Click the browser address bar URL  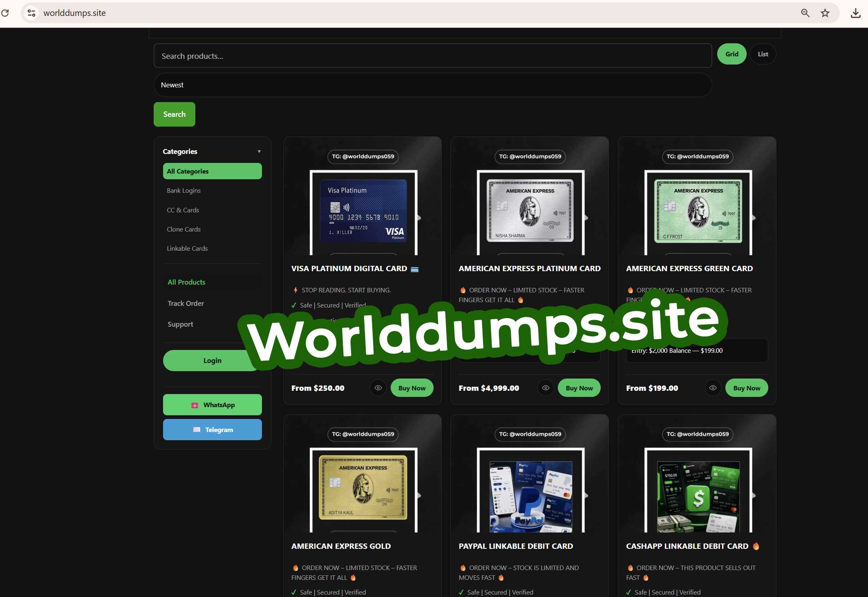[74, 13]
